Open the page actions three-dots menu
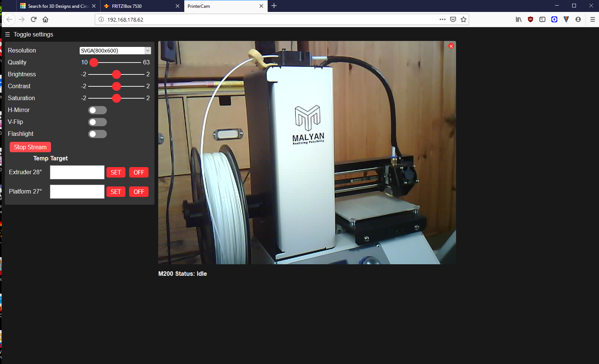This screenshot has width=599, height=364. point(442,20)
